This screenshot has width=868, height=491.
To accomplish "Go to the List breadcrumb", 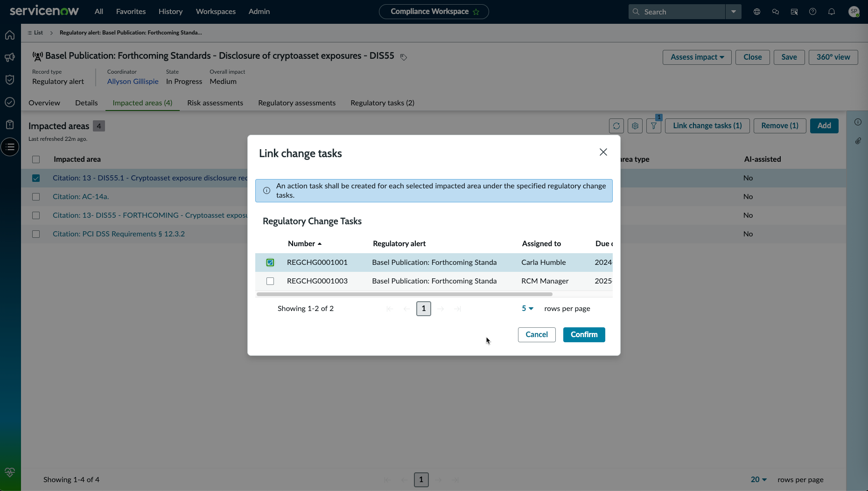I will (35, 33).
